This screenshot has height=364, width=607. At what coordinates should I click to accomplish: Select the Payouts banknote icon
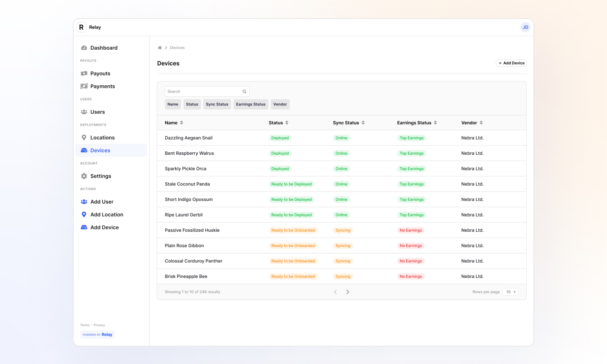click(84, 73)
